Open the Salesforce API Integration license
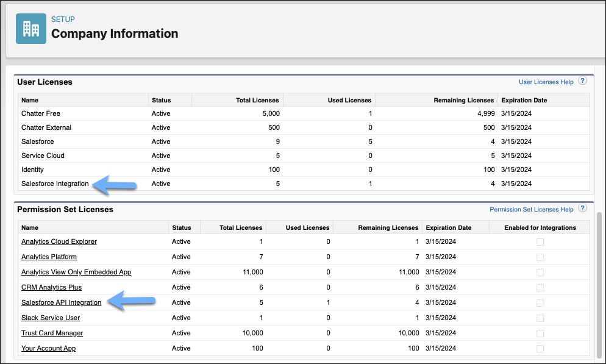606x364 pixels. [x=61, y=303]
